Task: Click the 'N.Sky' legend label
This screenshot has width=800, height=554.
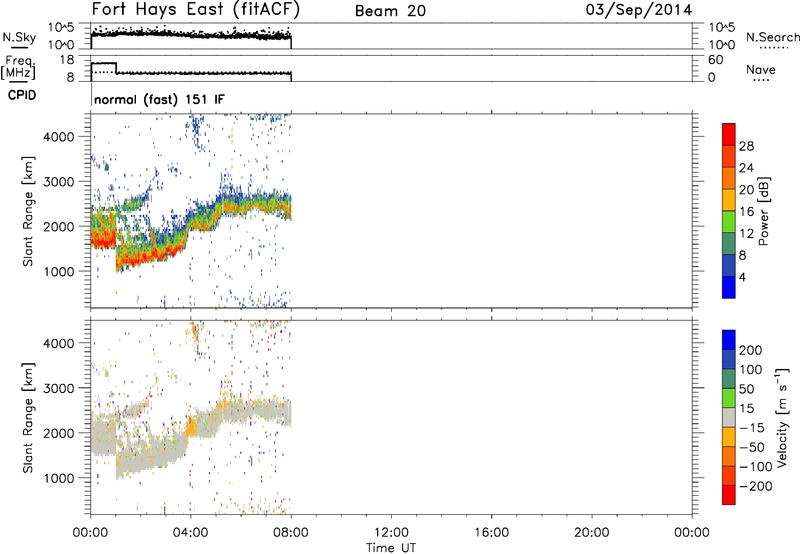Action: [x=19, y=37]
